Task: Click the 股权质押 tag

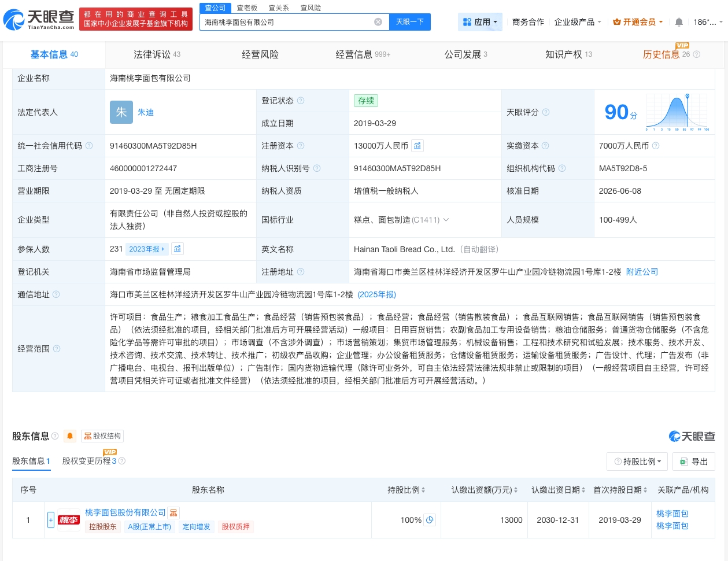Action: point(235,526)
